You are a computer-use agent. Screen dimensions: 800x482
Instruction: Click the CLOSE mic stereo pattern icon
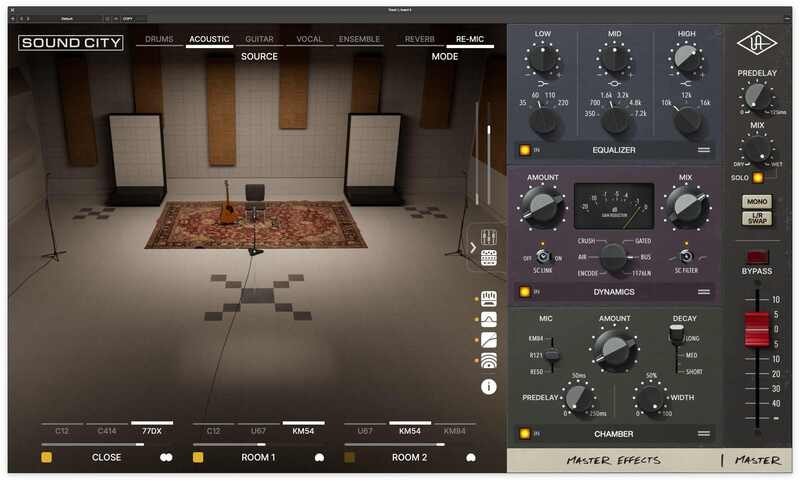(x=166, y=457)
